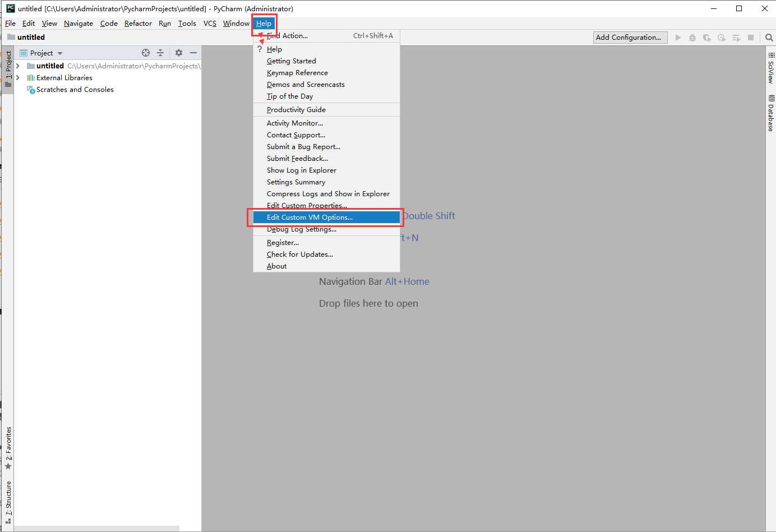This screenshot has height=532, width=776.
Task: Select Keymap Reference menu entry
Action: (326, 73)
